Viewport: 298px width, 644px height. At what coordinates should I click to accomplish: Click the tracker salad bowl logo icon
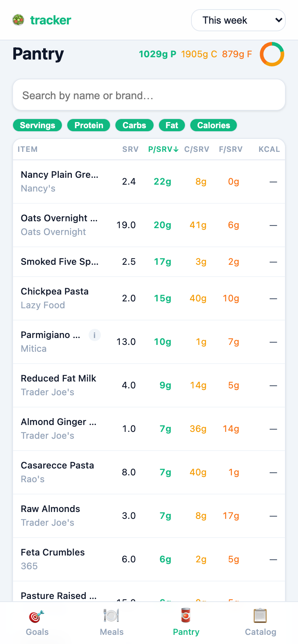coord(18,20)
